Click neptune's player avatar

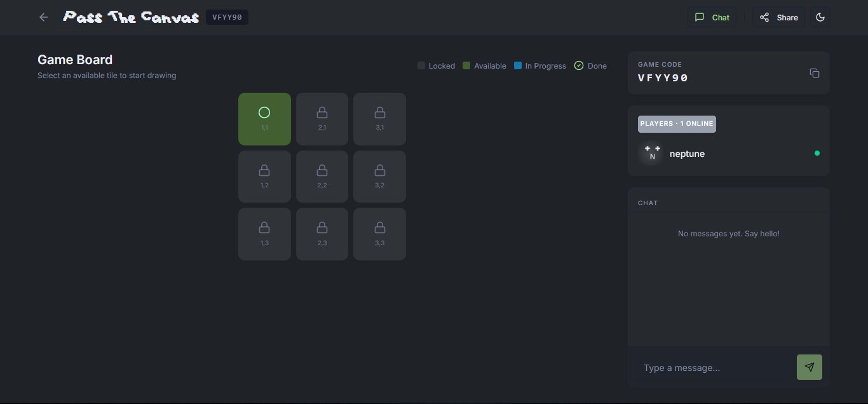[651, 154]
